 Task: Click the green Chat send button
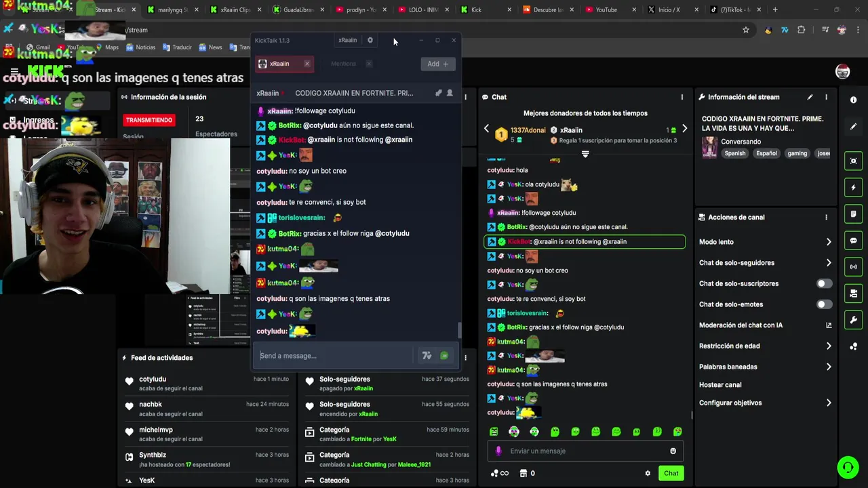pyautogui.click(x=671, y=473)
